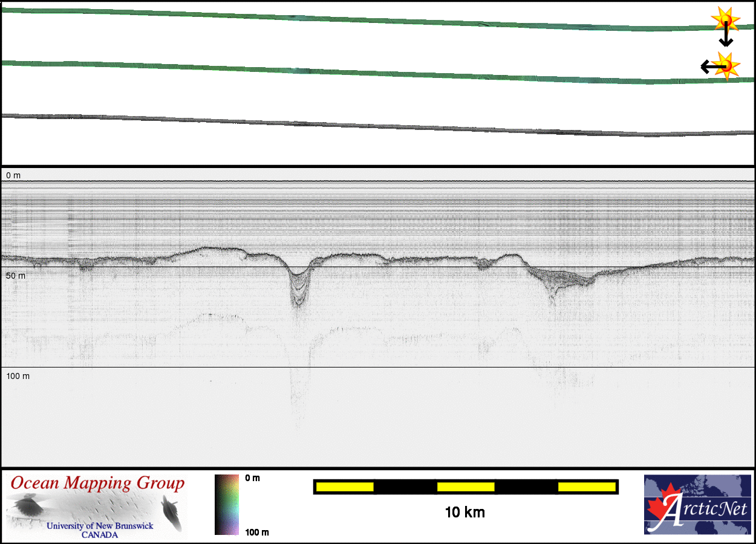Click the Ocean Mapping Group title
756x544 pixels.
tap(97, 484)
